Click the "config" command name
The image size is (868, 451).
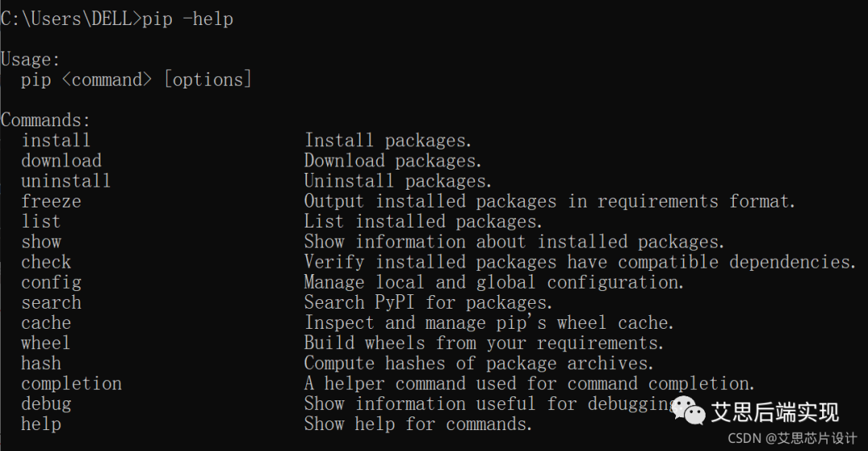tap(51, 282)
